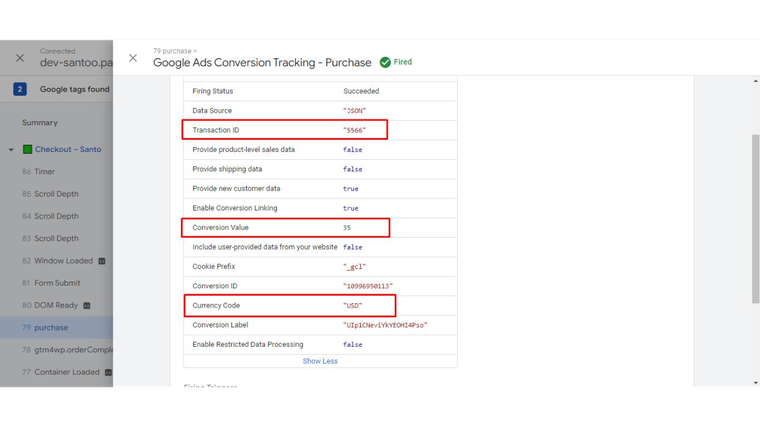This screenshot has width=760, height=427.
Task: Click false next to Provide shipping data
Action: 352,169
